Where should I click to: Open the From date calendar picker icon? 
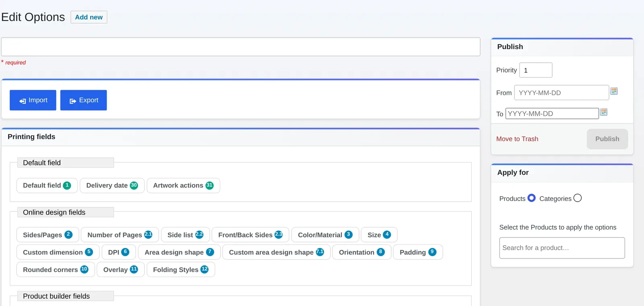click(x=614, y=91)
